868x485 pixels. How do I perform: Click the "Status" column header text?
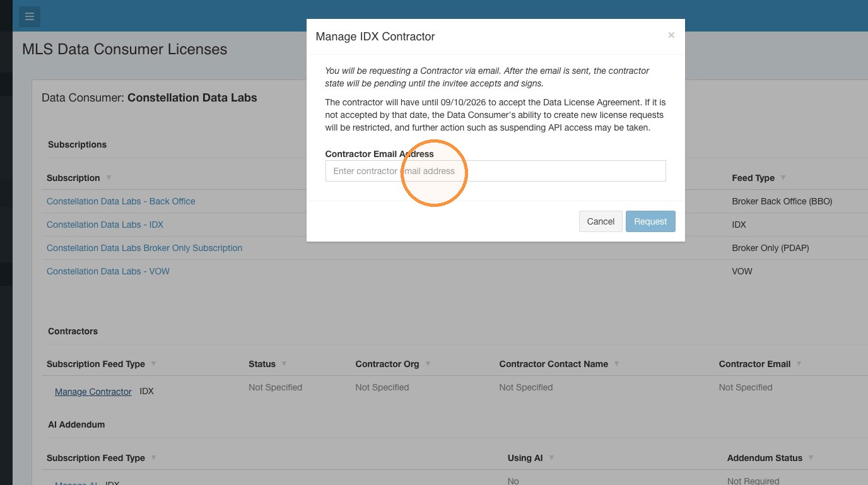click(262, 364)
